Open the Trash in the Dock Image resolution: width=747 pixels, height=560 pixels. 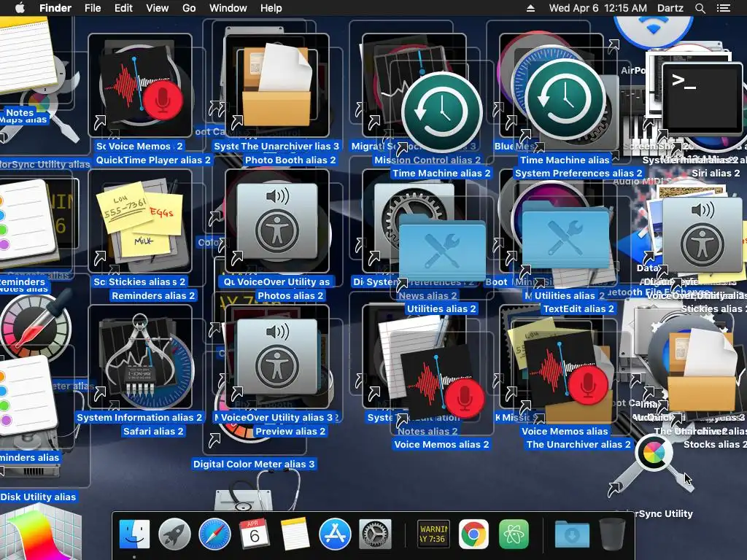tap(612, 534)
